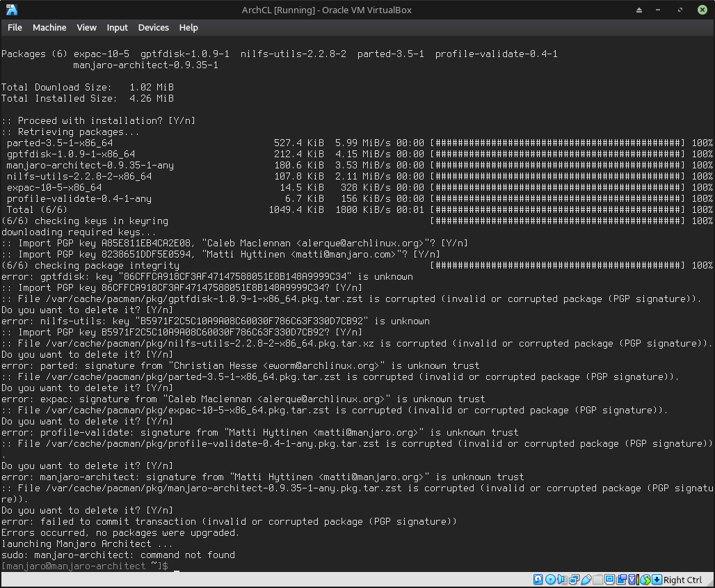
Task: Click the 'failed to commit transaction' error line
Action: tap(229, 521)
